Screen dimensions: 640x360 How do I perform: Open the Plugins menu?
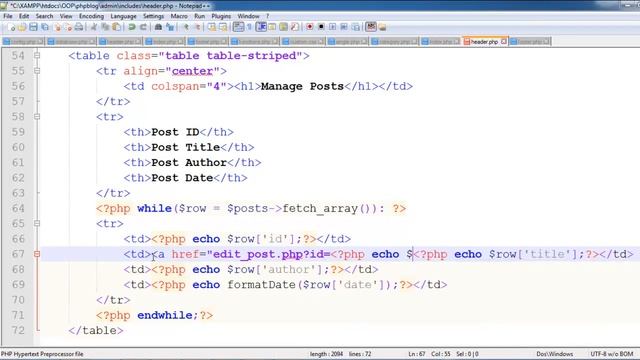(221, 16)
